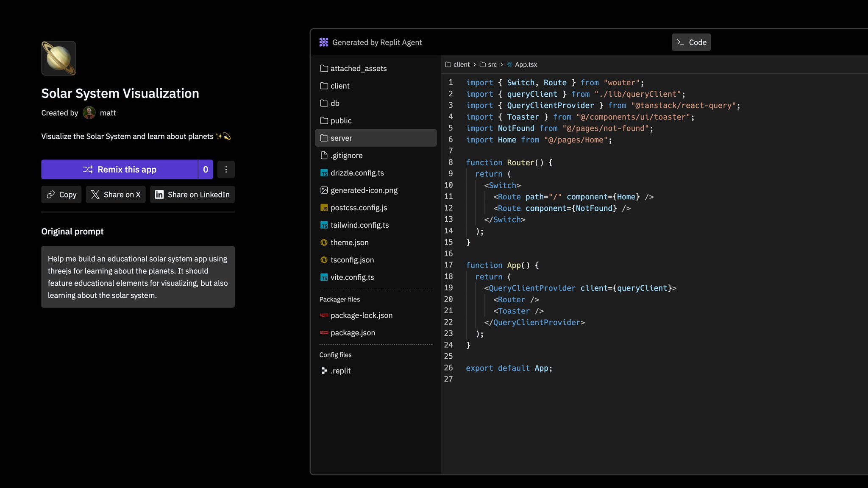Click the Remix this app button

pos(120,170)
